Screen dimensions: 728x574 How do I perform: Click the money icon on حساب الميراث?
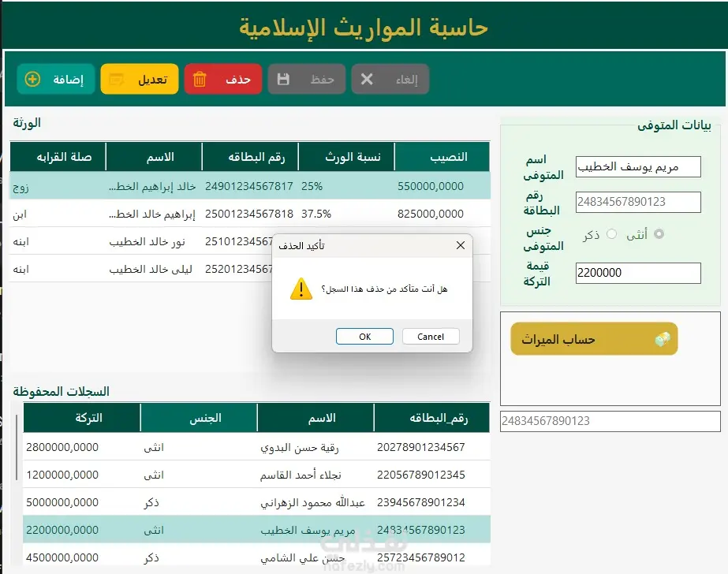(663, 339)
